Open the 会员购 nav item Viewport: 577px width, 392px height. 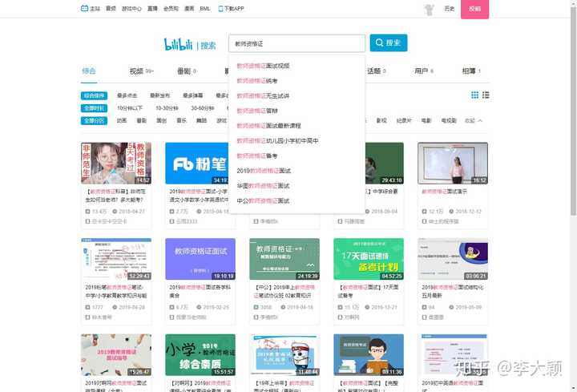click(171, 8)
